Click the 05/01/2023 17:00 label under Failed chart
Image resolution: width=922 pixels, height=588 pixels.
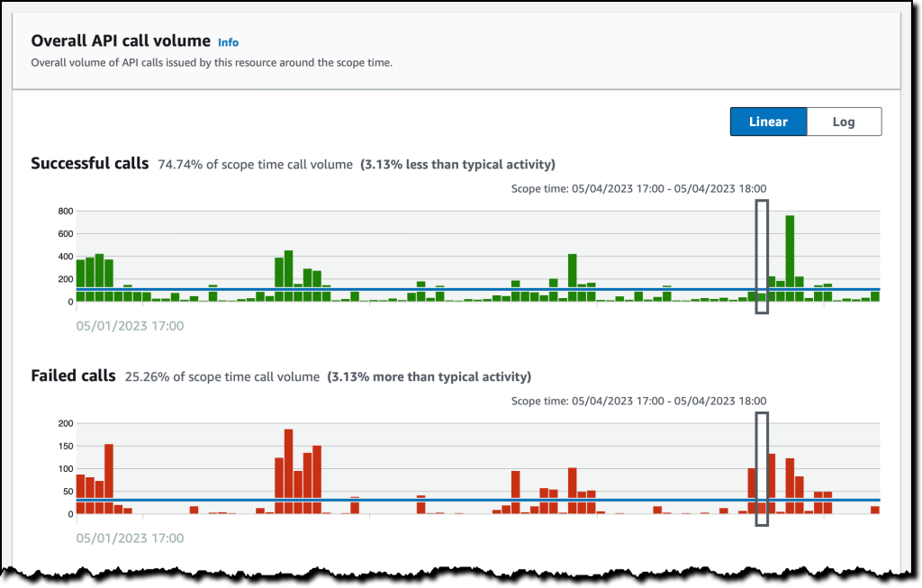[x=130, y=538]
